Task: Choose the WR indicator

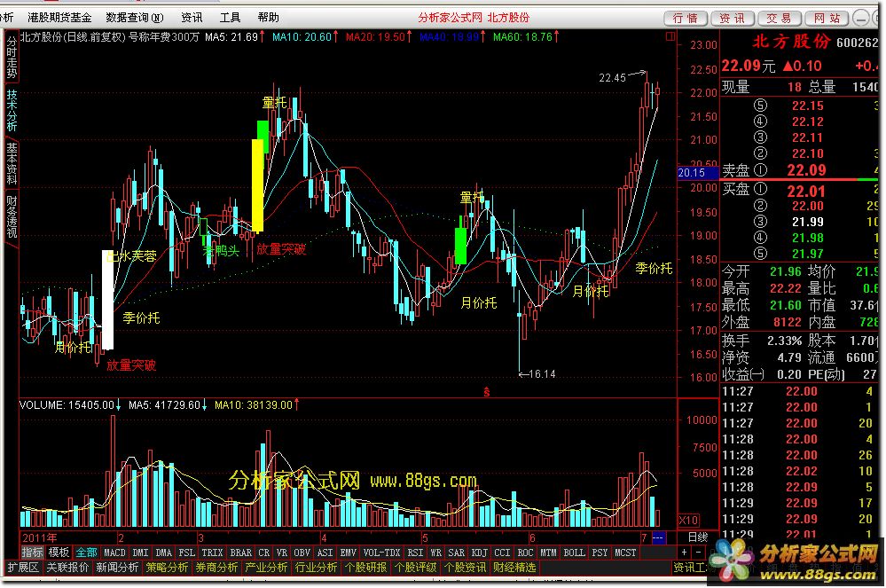Action: pyautogui.click(x=435, y=553)
